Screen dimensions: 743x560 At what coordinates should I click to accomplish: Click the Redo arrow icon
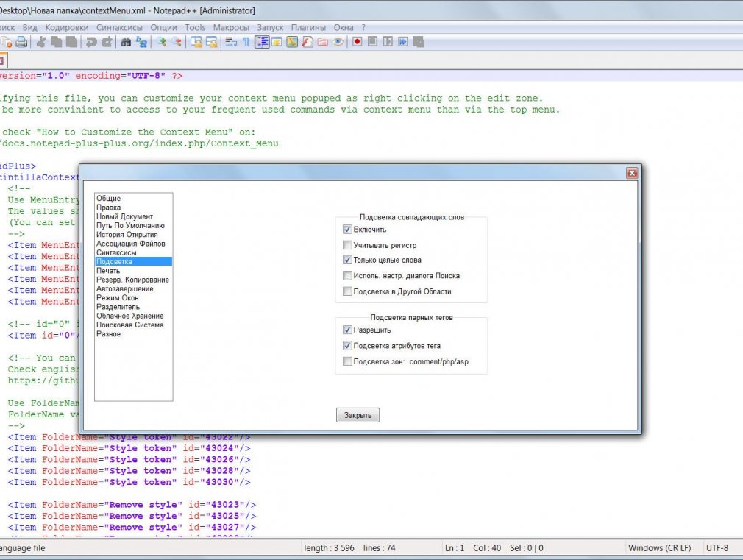pos(107,42)
